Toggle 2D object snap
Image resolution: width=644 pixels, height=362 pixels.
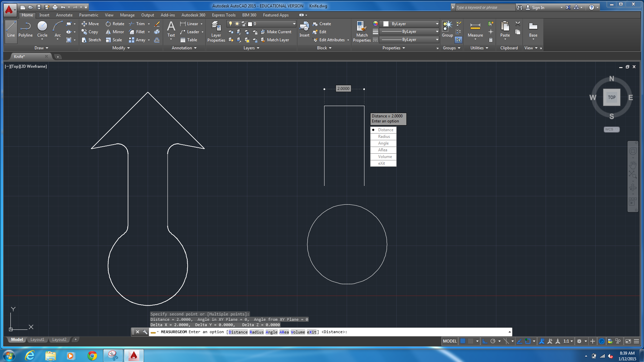pyautogui.click(x=528, y=341)
